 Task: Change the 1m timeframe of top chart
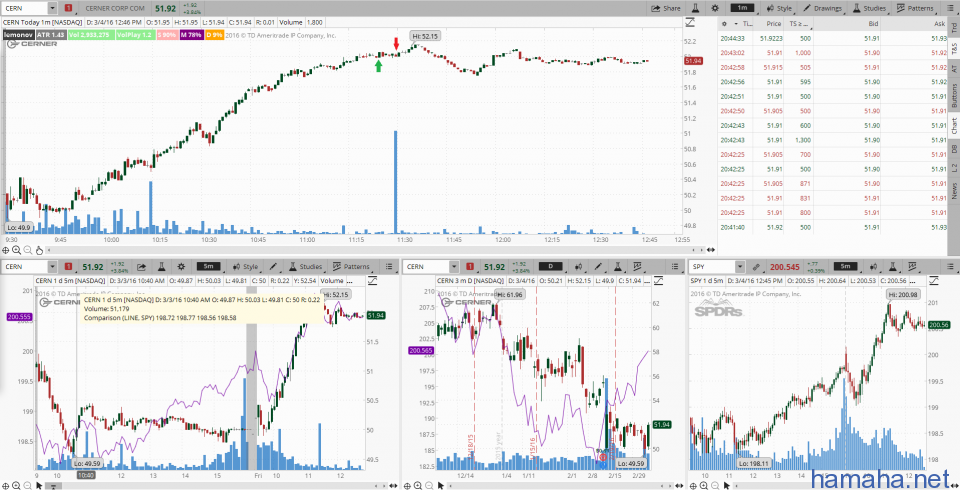[x=742, y=9]
